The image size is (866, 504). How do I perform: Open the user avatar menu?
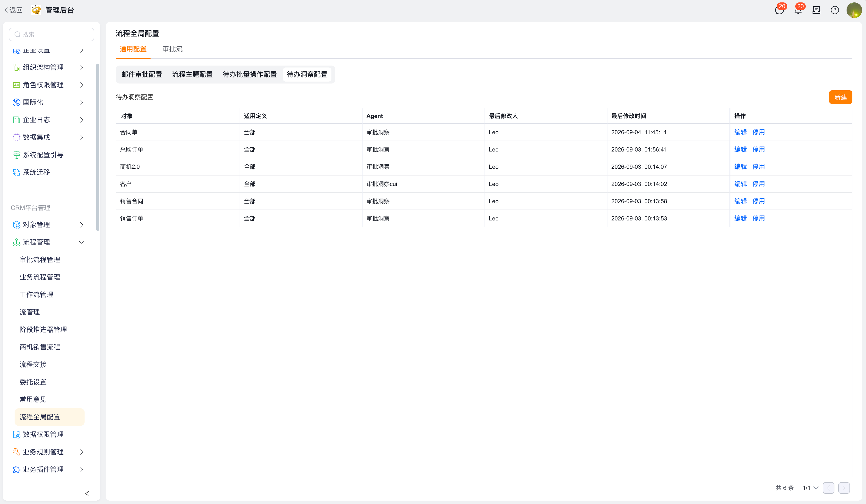pos(854,10)
